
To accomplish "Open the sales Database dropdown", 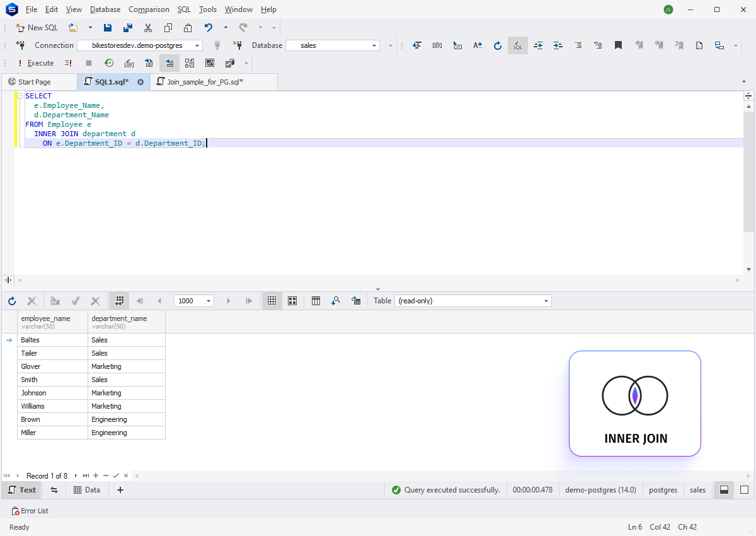I will (x=375, y=45).
